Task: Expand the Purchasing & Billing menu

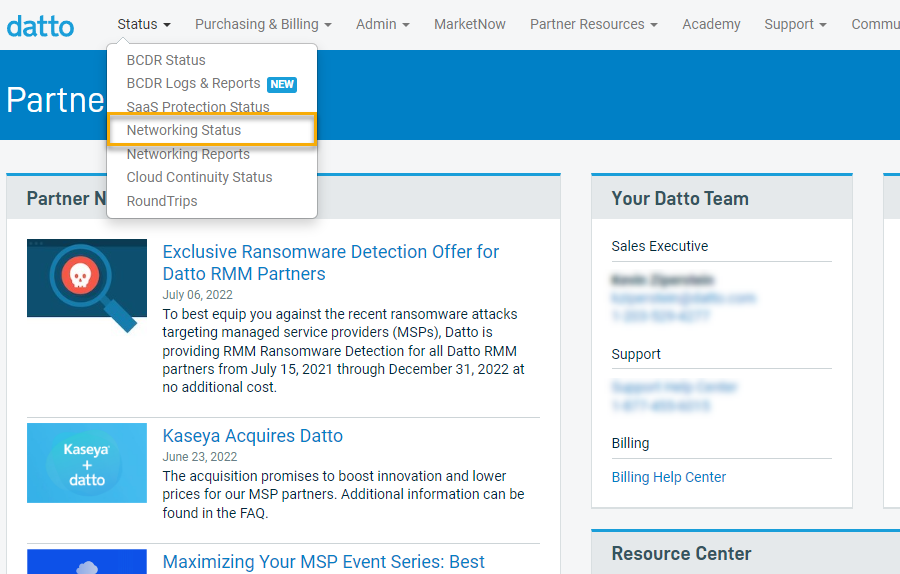Action: [263, 24]
